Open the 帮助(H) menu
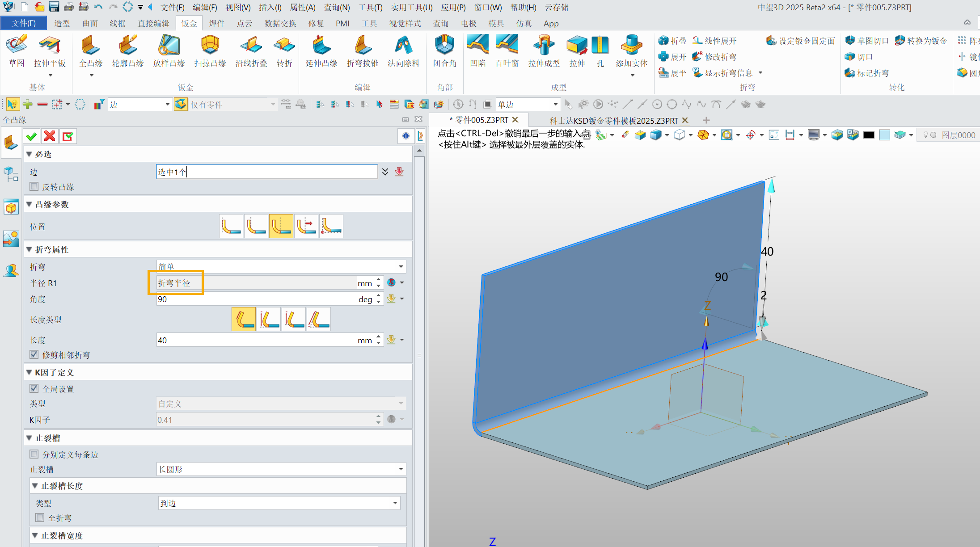Viewport: 980px width, 547px height. [x=524, y=8]
